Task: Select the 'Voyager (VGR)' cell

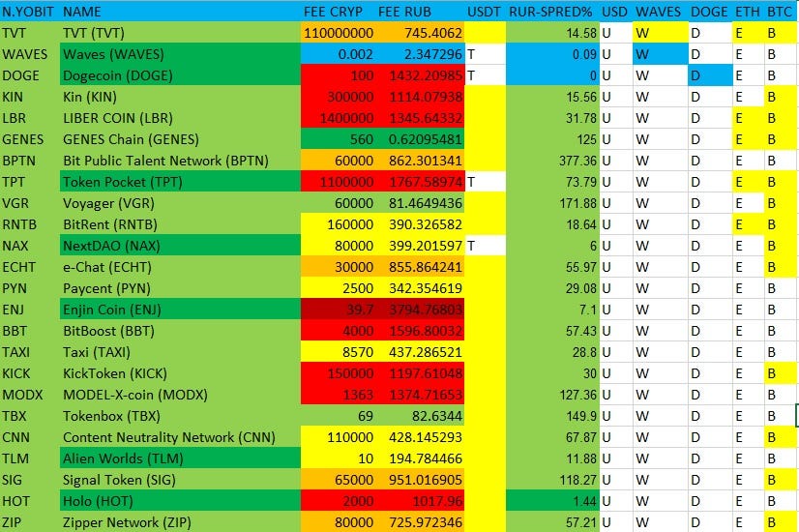Action: (x=180, y=203)
